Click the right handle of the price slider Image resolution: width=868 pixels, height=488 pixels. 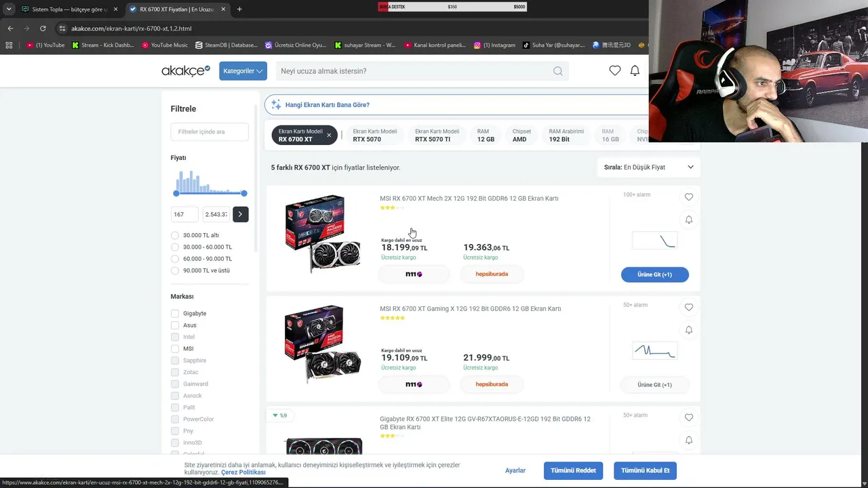pos(244,193)
